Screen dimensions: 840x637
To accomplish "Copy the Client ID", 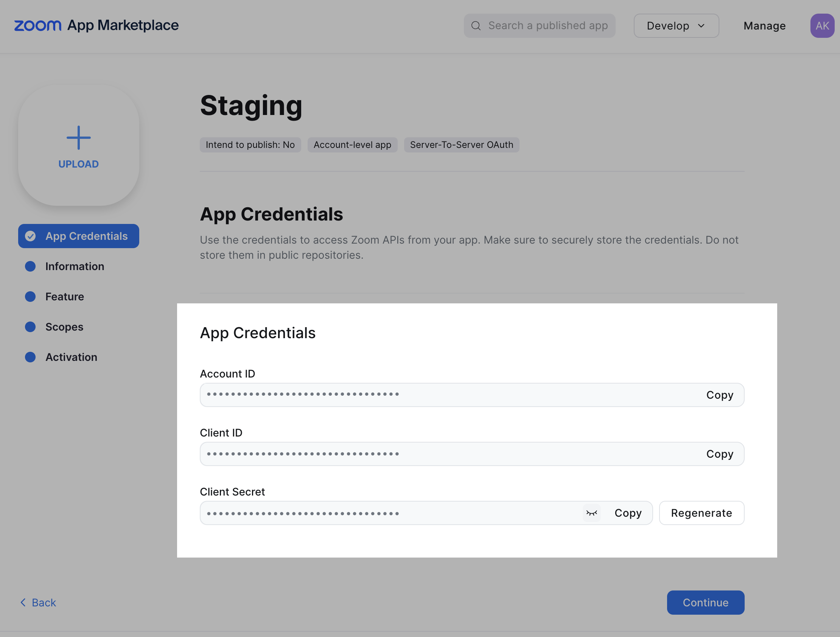I will 720,454.
